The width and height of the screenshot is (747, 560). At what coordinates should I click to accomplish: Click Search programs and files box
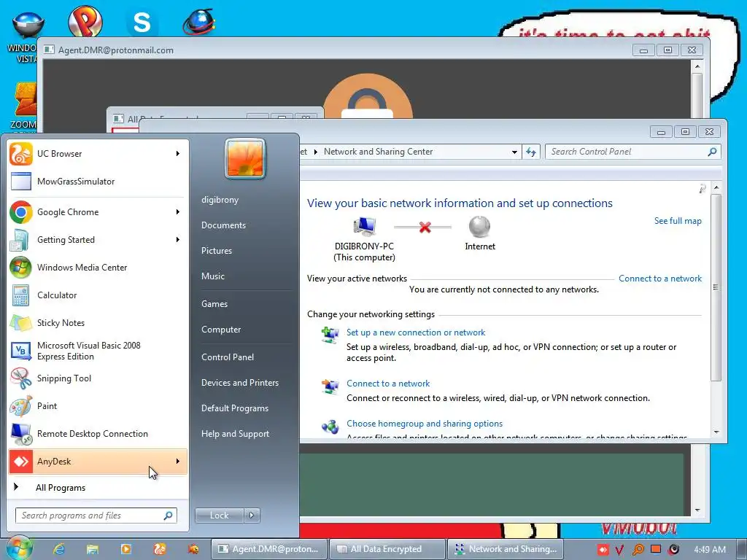click(96, 516)
